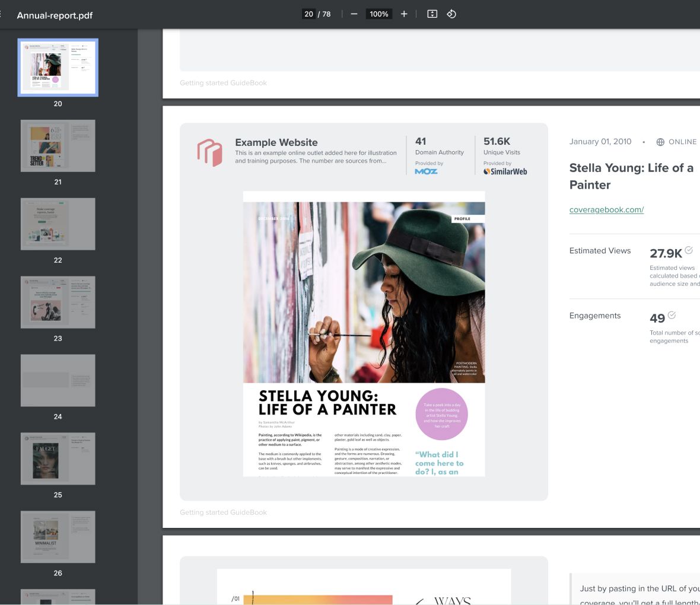Click the SimilarWeb logo
Viewport: 700px width, 605px height.
pos(505,171)
